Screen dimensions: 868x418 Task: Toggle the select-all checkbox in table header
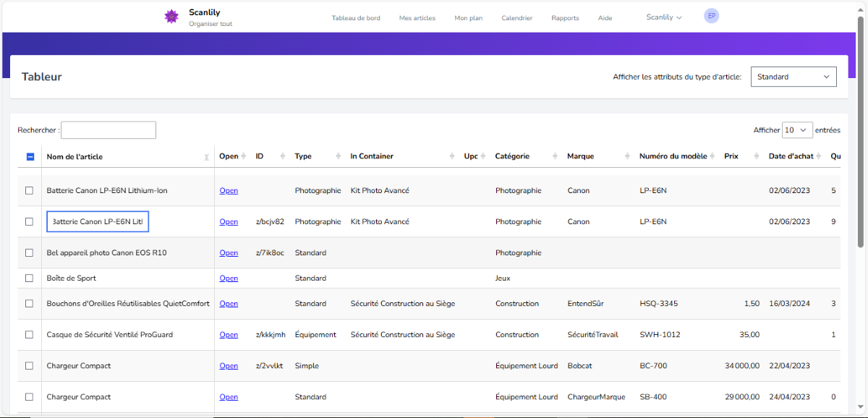click(30, 156)
